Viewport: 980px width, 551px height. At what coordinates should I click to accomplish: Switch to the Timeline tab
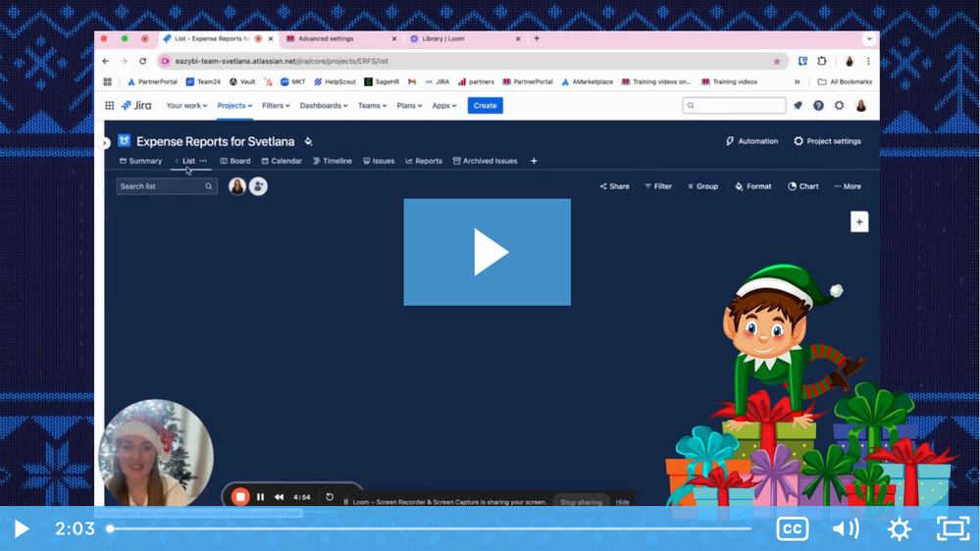pos(333,161)
